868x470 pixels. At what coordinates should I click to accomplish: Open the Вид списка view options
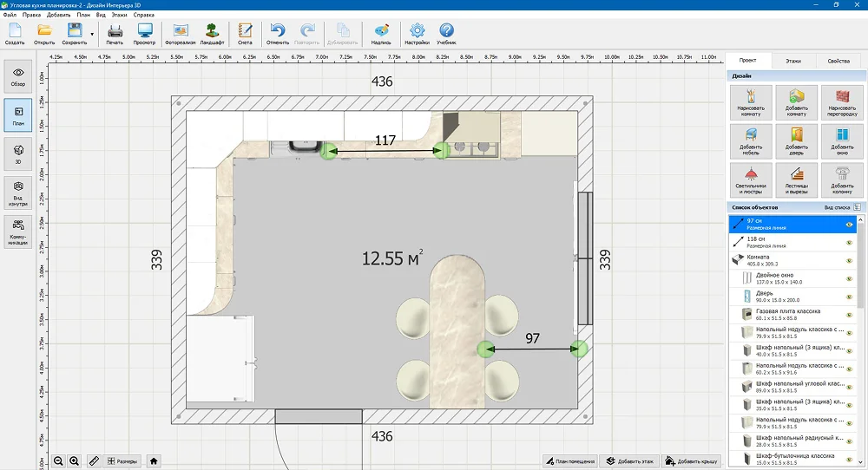point(841,208)
